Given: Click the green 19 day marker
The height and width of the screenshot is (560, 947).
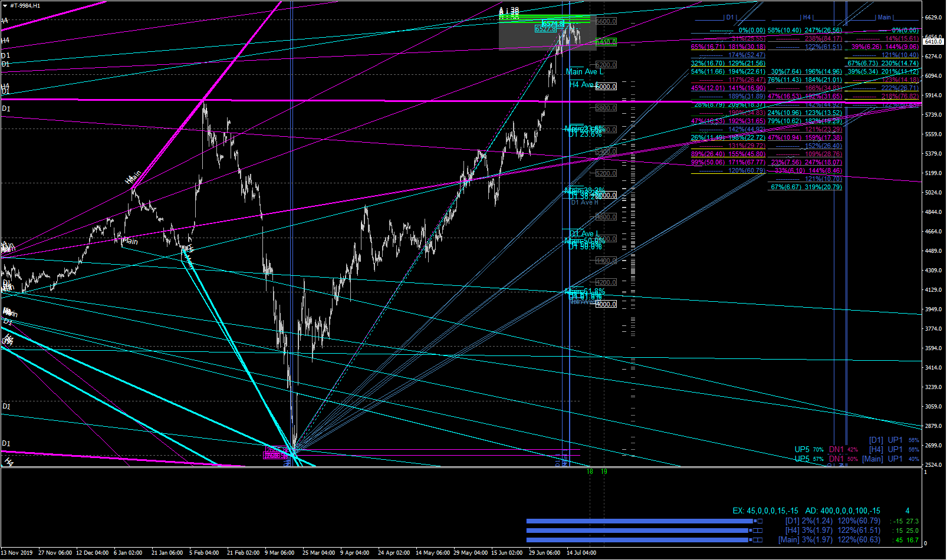Looking at the screenshot, I should 604,472.
